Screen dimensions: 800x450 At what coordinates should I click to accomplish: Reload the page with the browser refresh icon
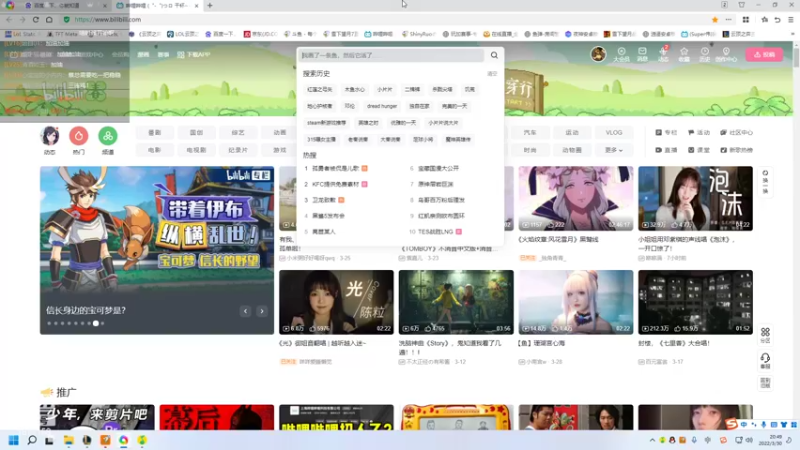click(36, 19)
